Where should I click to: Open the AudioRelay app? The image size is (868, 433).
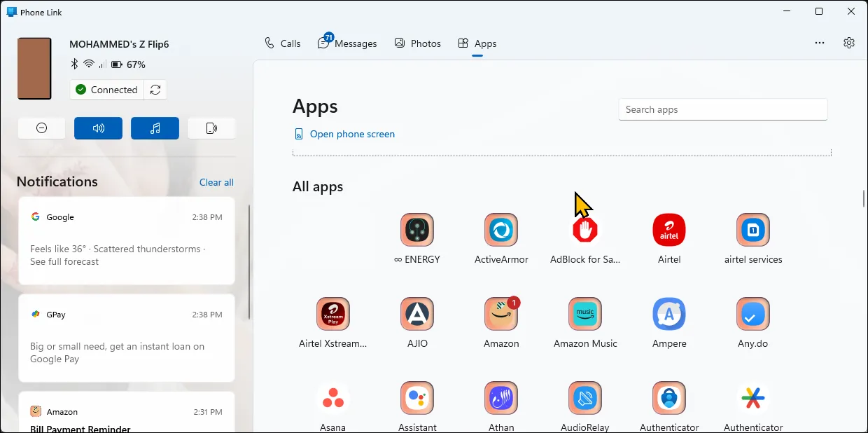[x=585, y=398]
